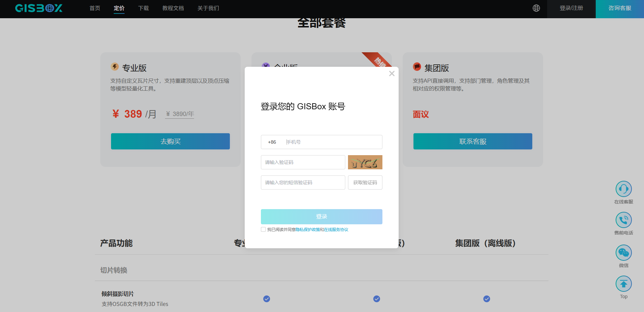The width and height of the screenshot is (644, 312).
Task: Close the login dialog
Action: click(392, 74)
